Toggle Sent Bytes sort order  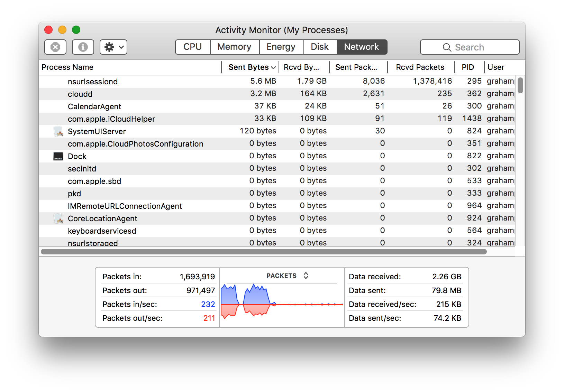pyautogui.click(x=250, y=67)
